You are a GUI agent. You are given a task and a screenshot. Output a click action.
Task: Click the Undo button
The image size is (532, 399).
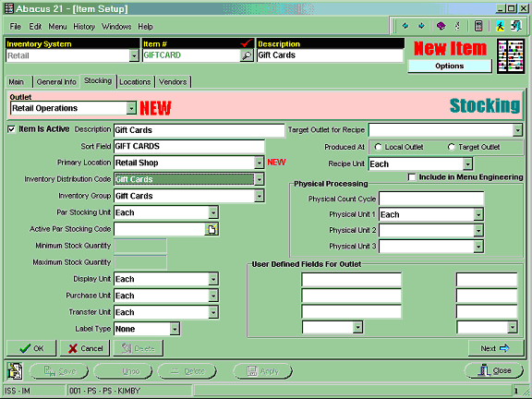click(x=123, y=371)
